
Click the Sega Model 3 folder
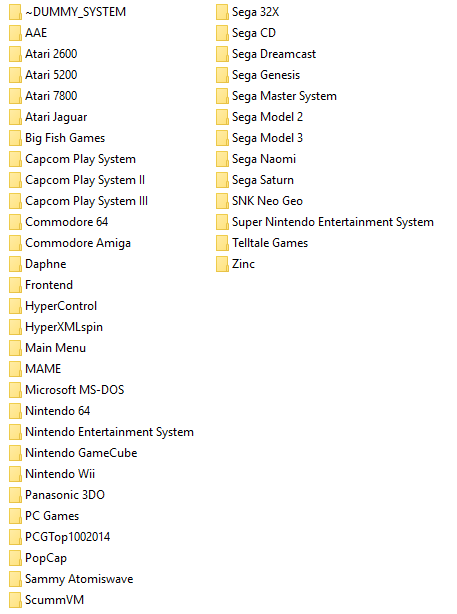click(x=259, y=138)
